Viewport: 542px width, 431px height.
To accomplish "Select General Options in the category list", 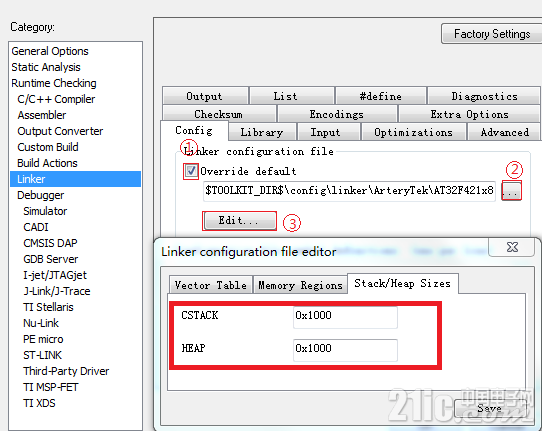I will (x=50, y=51).
